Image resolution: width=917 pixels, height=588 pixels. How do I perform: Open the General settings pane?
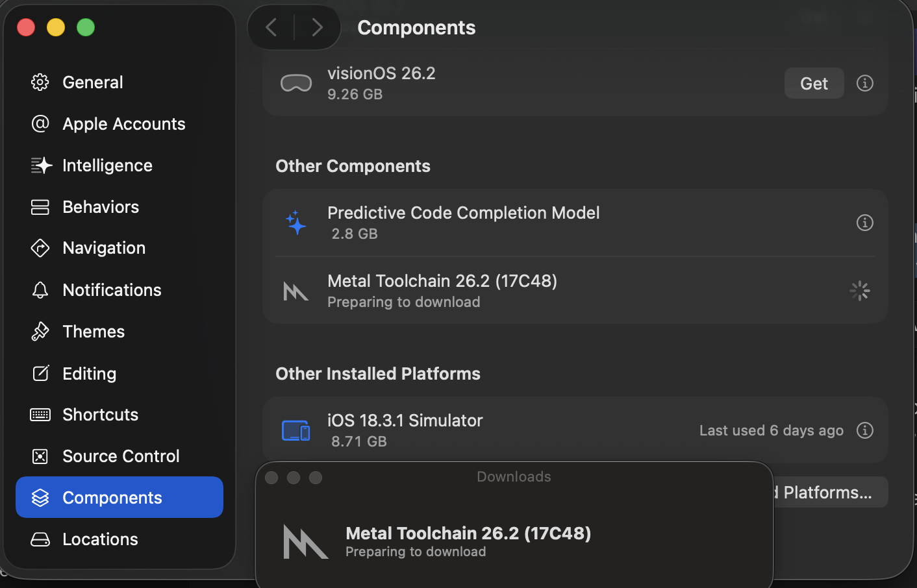point(92,82)
